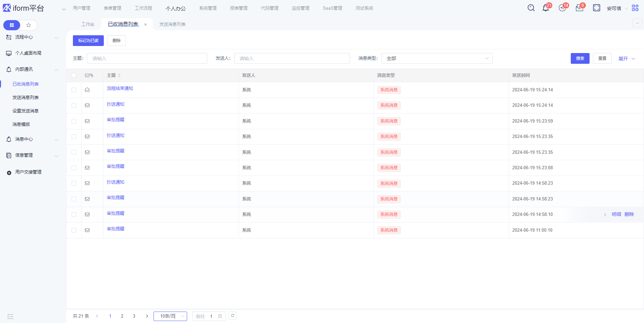The image size is (644, 323).
Task: Switch to the 发送消息列表 tab
Action: coord(172,24)
